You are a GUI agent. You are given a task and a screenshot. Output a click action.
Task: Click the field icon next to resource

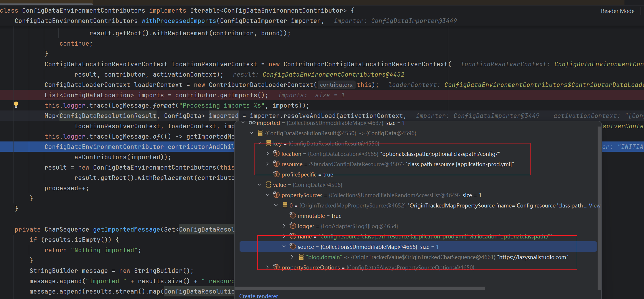tap(276, 164)
